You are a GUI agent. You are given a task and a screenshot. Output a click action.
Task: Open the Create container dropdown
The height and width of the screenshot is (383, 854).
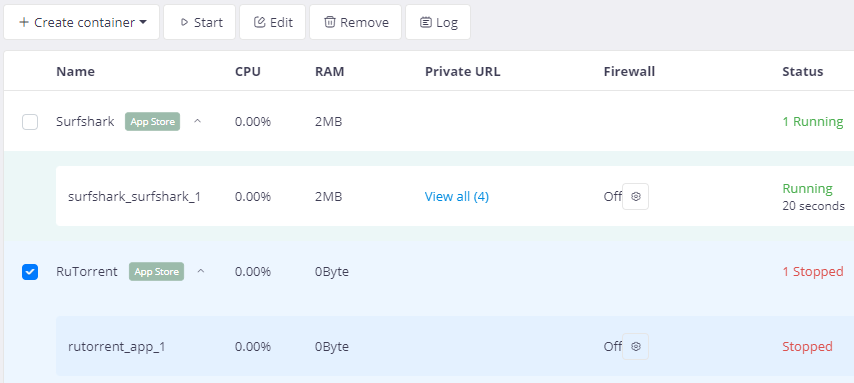pyautogui.click(x=82, y=22)
